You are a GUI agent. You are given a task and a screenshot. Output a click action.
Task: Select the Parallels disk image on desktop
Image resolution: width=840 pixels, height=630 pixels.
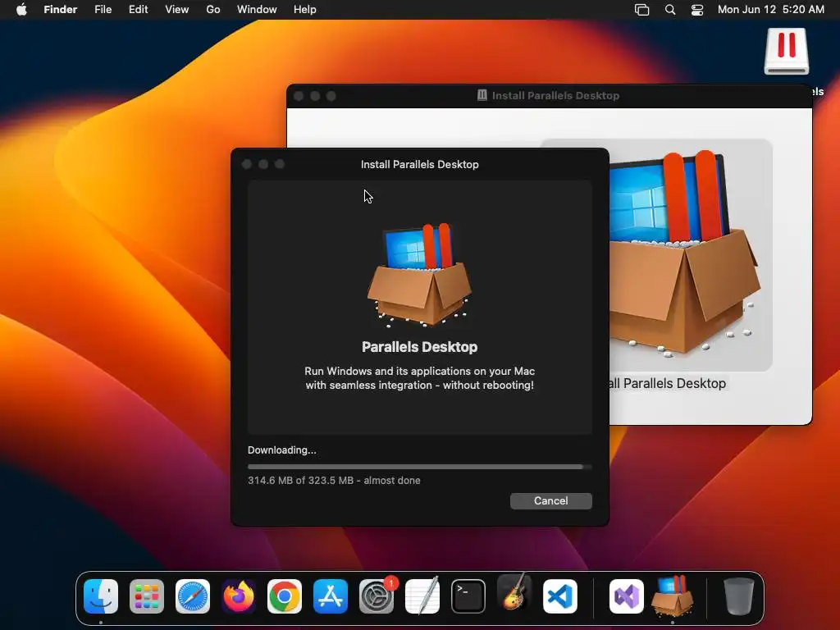pos(787,52)
